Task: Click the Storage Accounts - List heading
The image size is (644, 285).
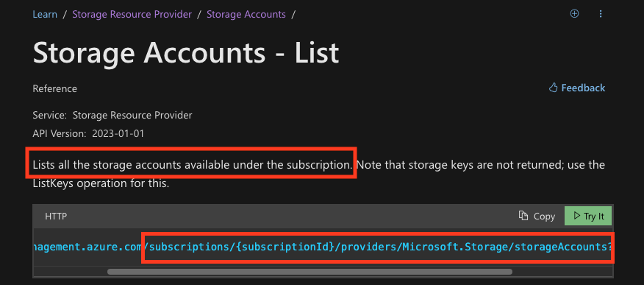Action: tap(186, 52)
